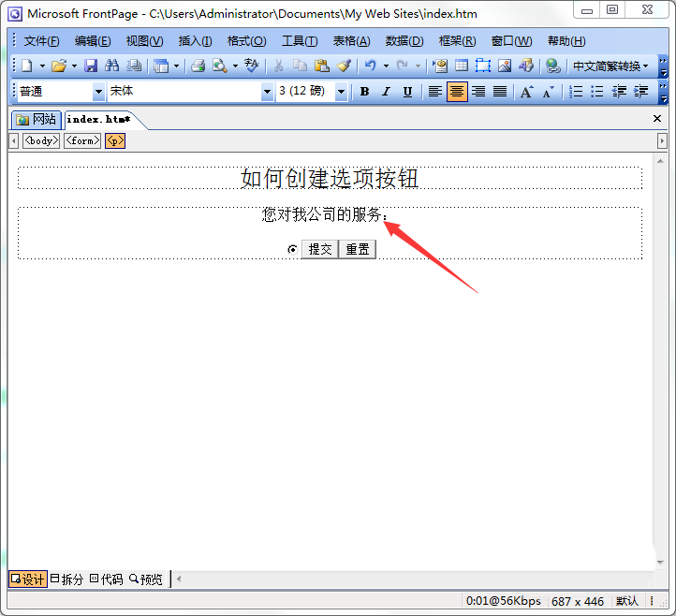Screen dimensions: 676x616
Task: Expand the New Page dropdown arrow
Action: point(42,66)
